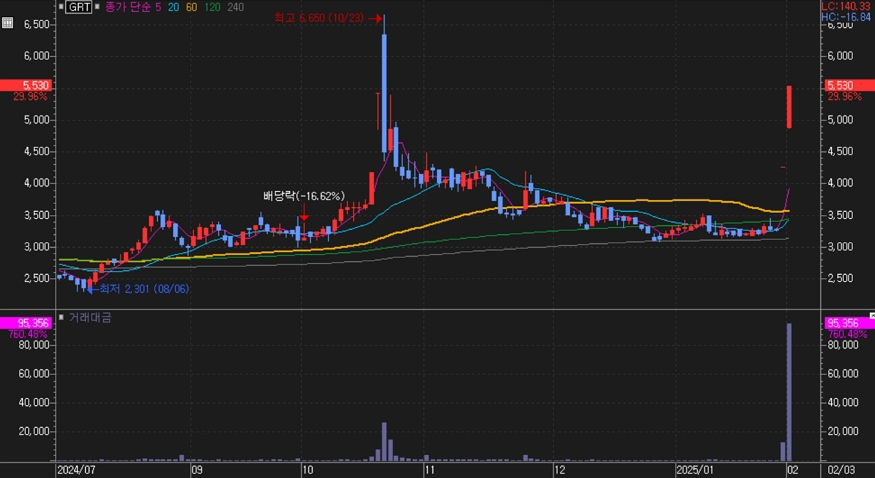Select the green 120 moving average label
Viewport: 875px width, 478px height.
coord(213,7)
